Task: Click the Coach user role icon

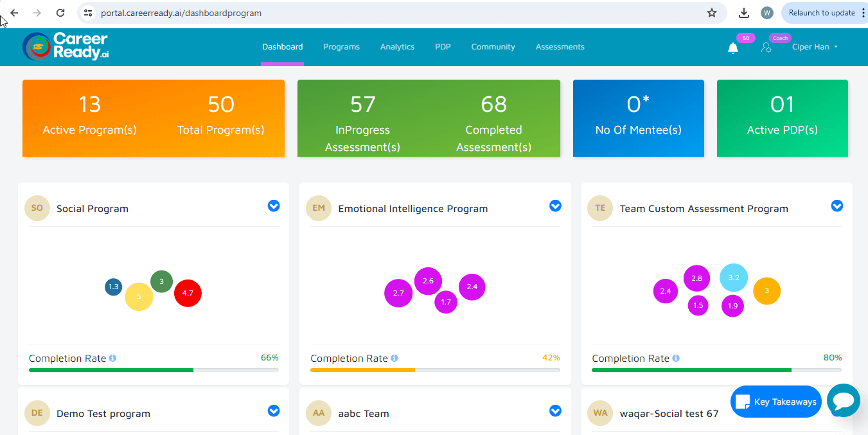Action: (x=766, y=48)
